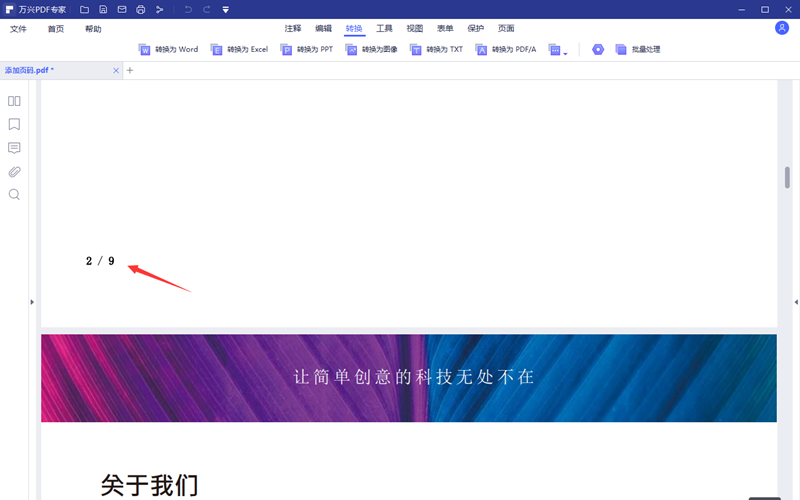Click the Open file folder icon
Screen dimensions: 800x500
(84, 9)
